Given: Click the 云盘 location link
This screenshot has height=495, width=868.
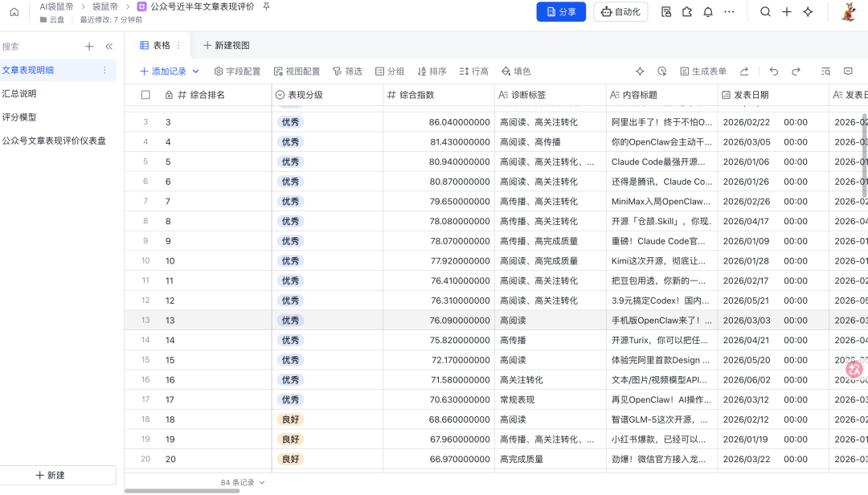Looking at the screenshot, I should [52, 19].
